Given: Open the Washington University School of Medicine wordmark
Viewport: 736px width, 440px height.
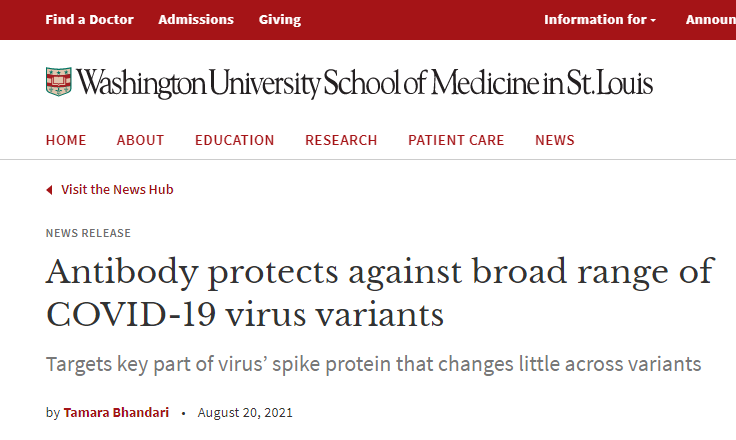Looking at the screenshot, I should click(x=365, y=83).
